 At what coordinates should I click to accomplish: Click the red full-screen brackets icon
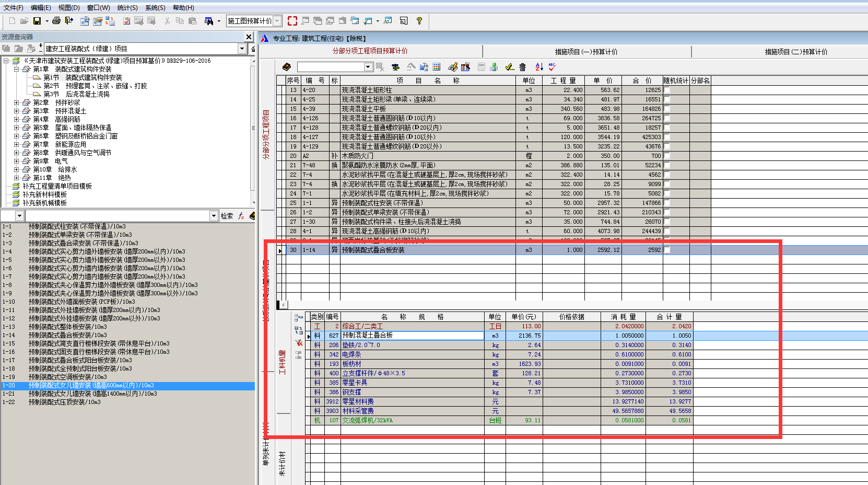click(292, 21)
